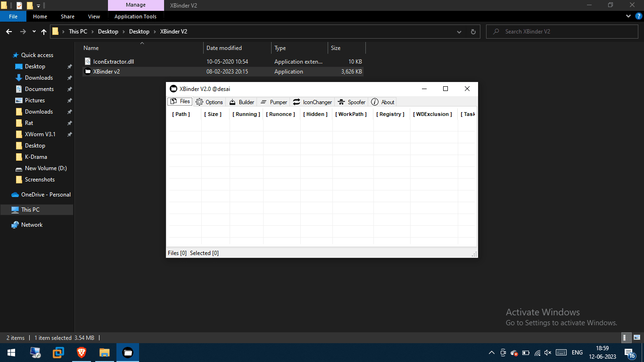This screenshot has height=362, width=644.
Task: Select the Files view in XBinder
Action: point(180,101)
